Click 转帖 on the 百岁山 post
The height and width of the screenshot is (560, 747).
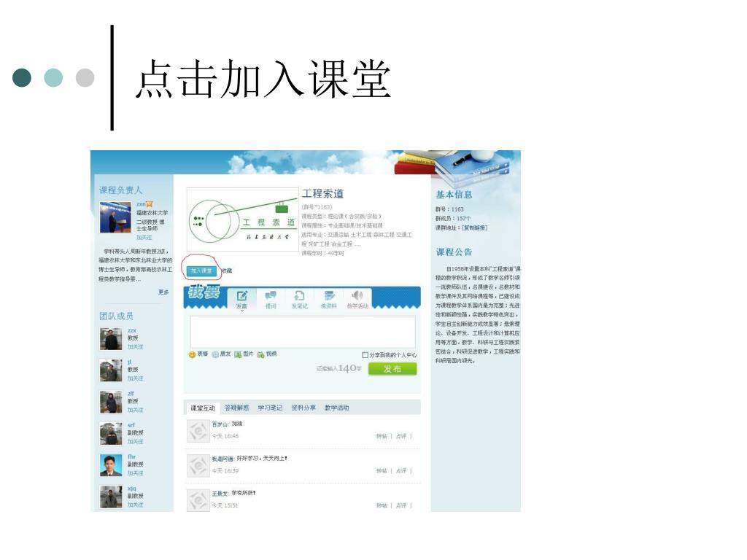coord(382,436)
